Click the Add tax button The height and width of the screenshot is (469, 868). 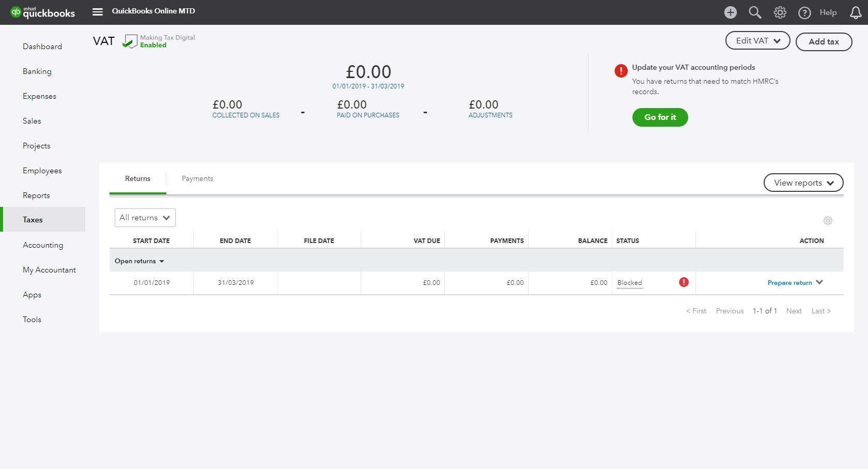point(824,42)
